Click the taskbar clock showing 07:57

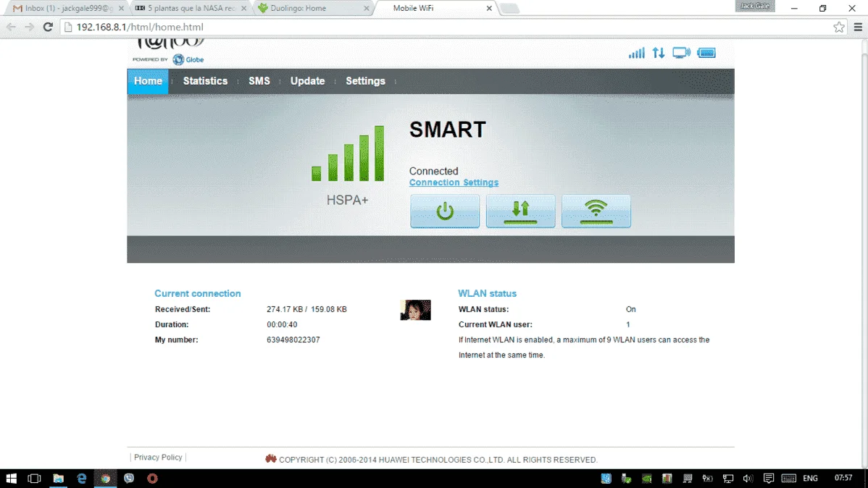coord(843,478)
